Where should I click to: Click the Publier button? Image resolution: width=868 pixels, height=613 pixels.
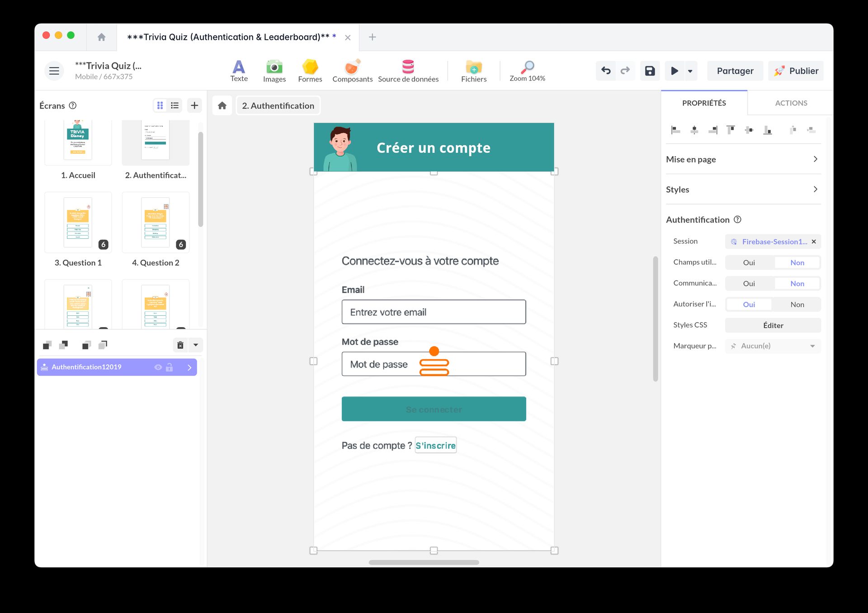point(796,71)
